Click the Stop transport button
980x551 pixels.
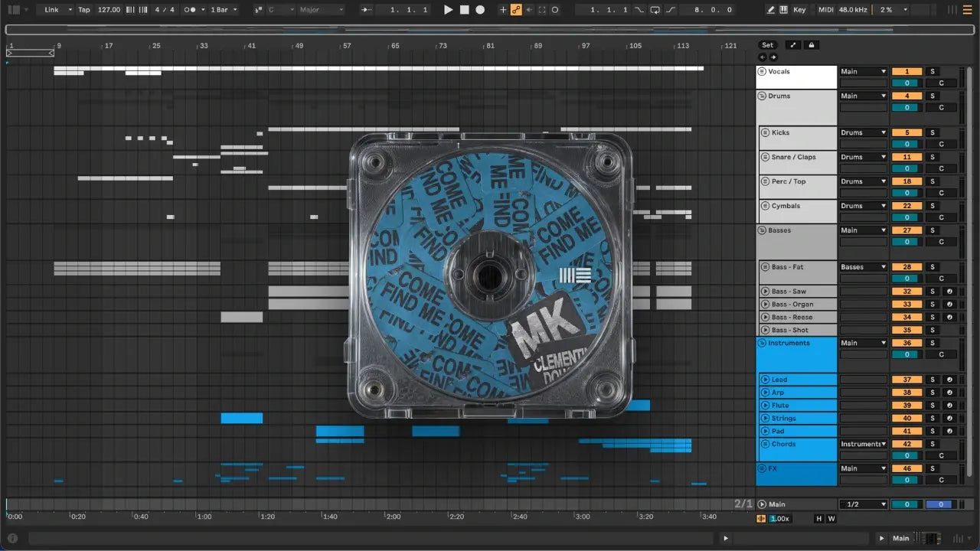point(465,10)
